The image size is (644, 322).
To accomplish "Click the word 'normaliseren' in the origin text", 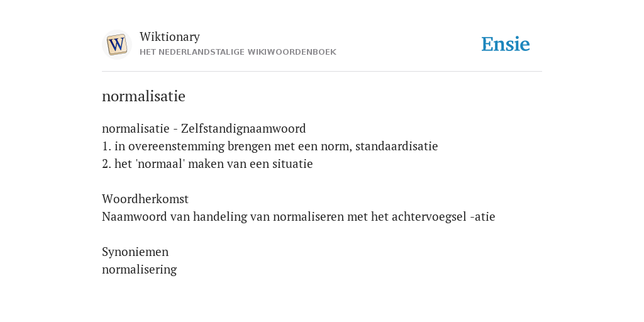I will tap(308, 216).
